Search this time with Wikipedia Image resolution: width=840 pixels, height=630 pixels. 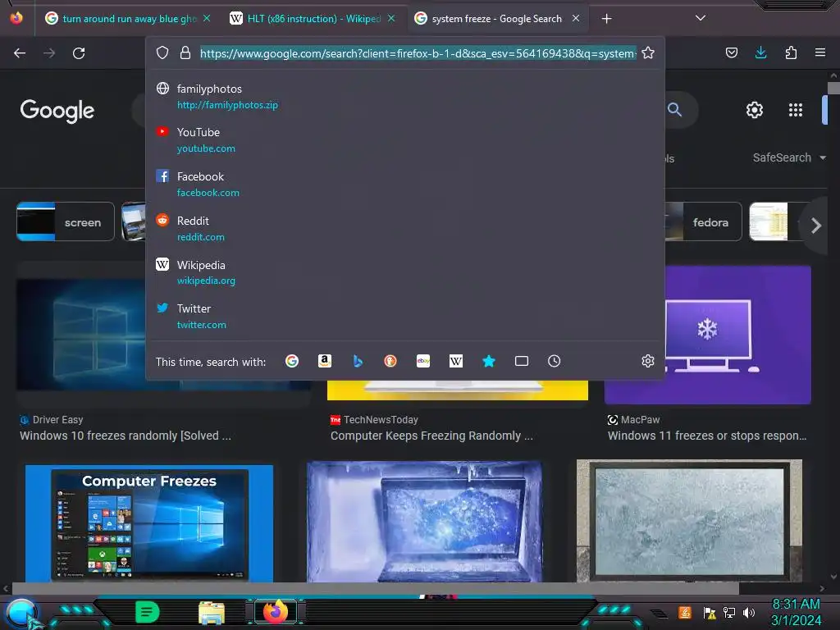point(456,361)
